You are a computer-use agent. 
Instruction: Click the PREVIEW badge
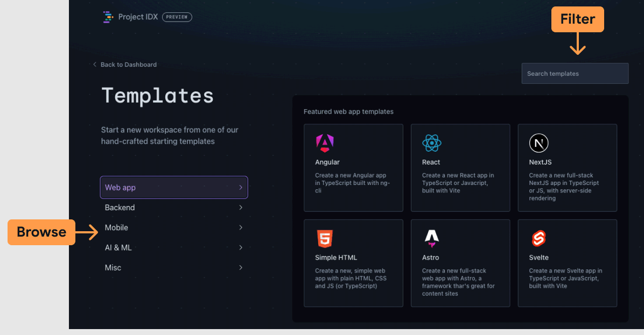pos(177,17)
